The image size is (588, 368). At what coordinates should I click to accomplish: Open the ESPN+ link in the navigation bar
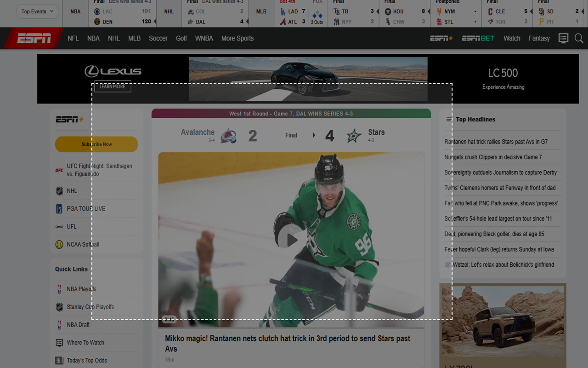tap(441, 39)
